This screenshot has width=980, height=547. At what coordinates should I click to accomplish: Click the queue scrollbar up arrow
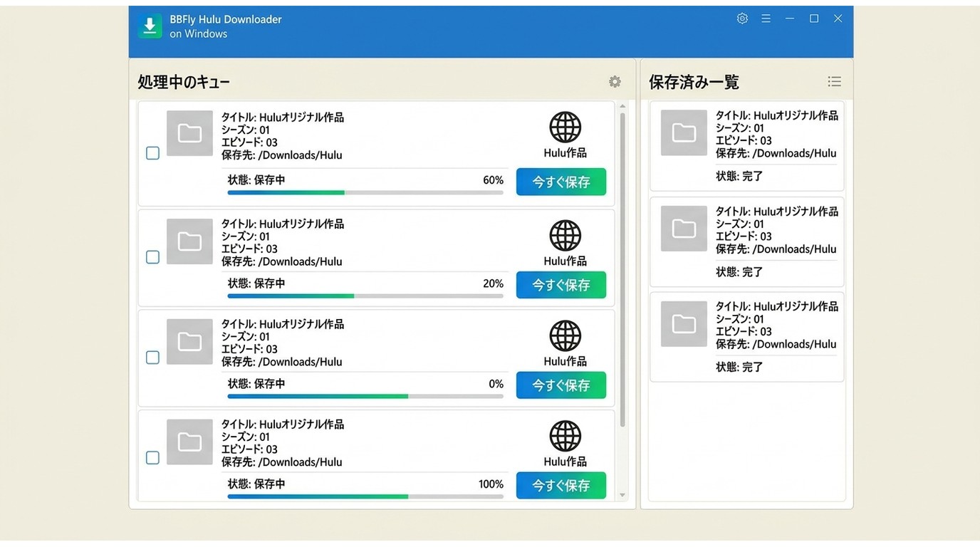[x=622, y=107]
